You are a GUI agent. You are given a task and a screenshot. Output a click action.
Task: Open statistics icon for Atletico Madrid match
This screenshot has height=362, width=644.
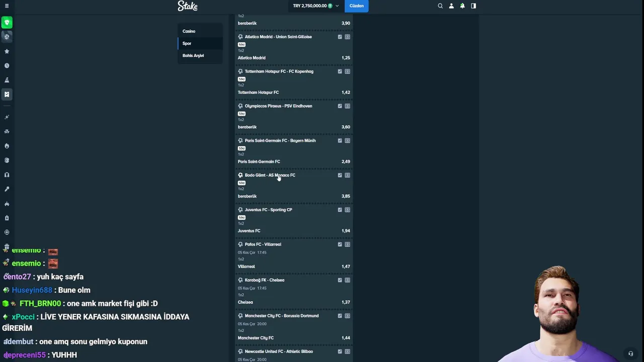[x=340, y=37]
